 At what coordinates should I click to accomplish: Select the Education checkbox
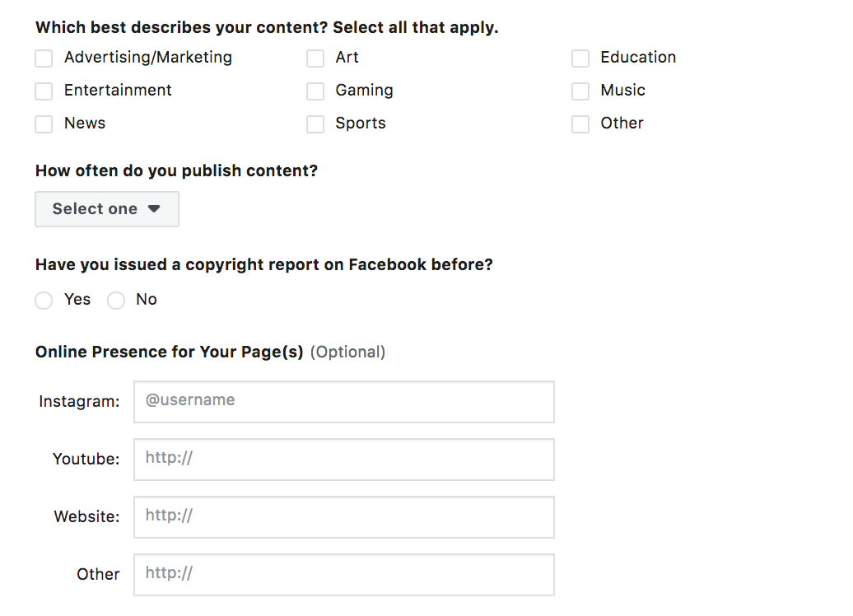point(580,58)
